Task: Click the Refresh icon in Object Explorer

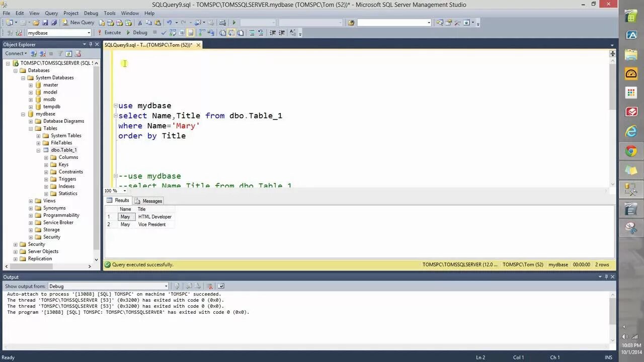Action: [68, 53]
